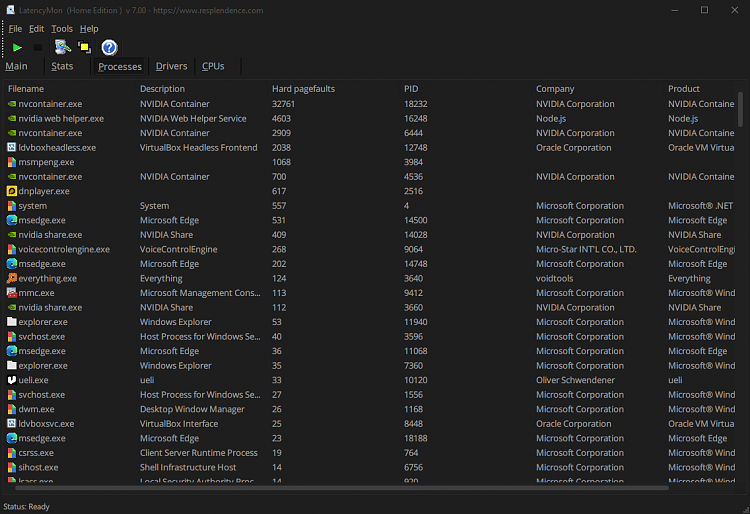This screenshot has width=750, height=514.
Task: Click the Status: Ready status bar text
Action: pyautogui.click(x=26, y=506)
